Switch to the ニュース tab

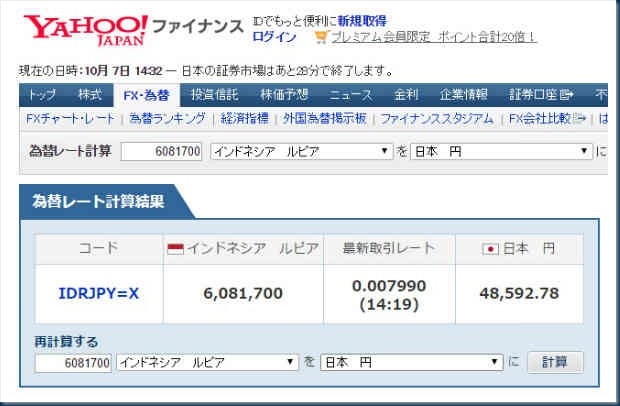(x=351, y=95)
